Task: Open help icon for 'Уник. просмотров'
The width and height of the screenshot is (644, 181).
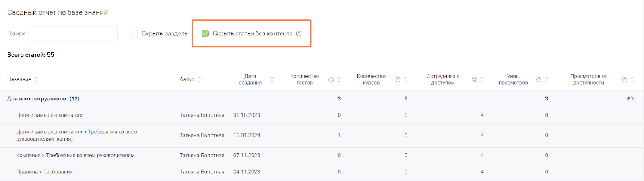Action: [539, 80]
